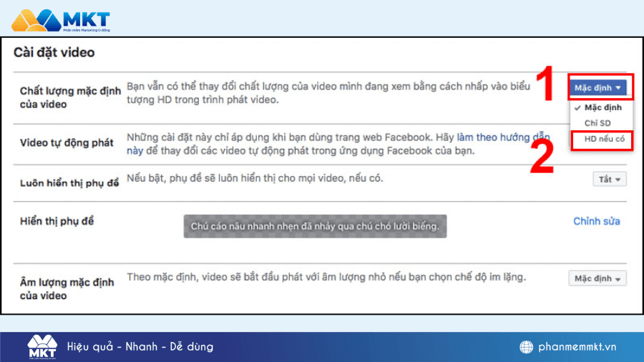Open the default volume 'Mặc định' dropdown
This screenshot has height=362, width=644.
tap(597, 279)
